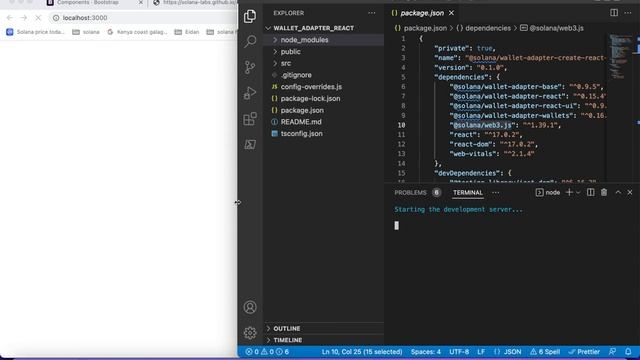
Task: Open tsconfig.json file
Action: click(x=323, y=134)
